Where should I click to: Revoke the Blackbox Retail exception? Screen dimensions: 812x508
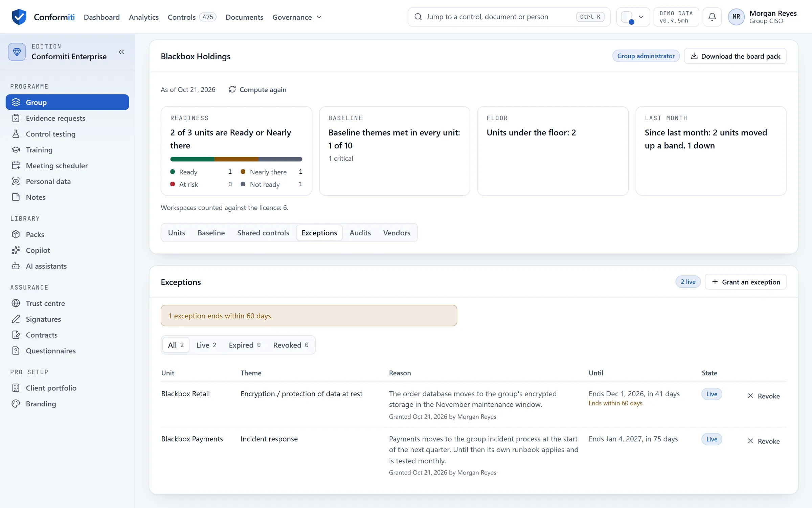[x=763, y=396]
